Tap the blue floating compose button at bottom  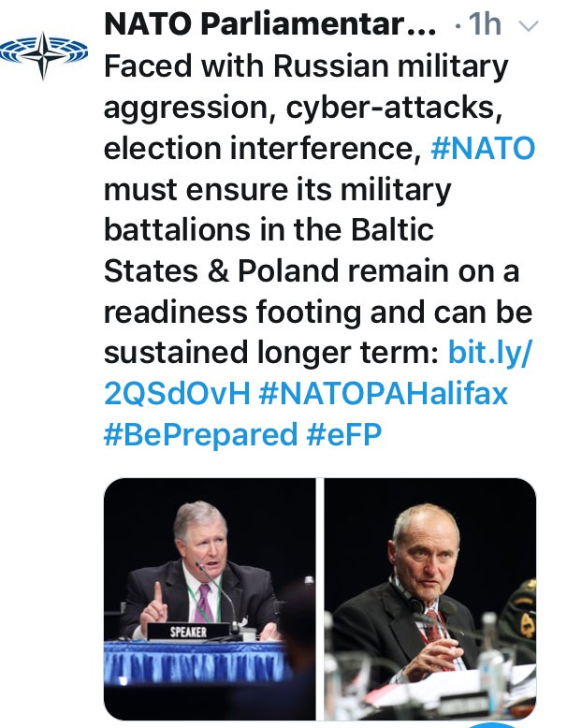(x=490, y=725)
